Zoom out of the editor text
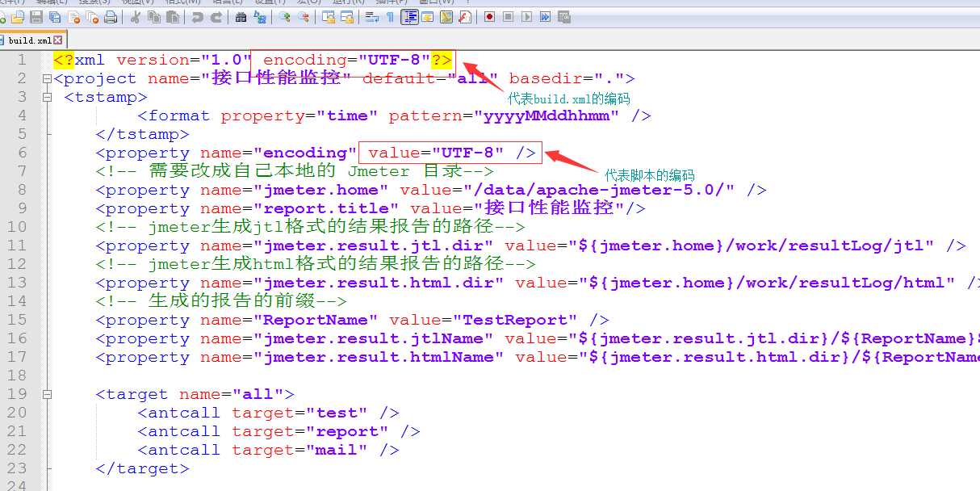Image resolution: width=980 pixels, height=491 pixels. pos(303,17)
